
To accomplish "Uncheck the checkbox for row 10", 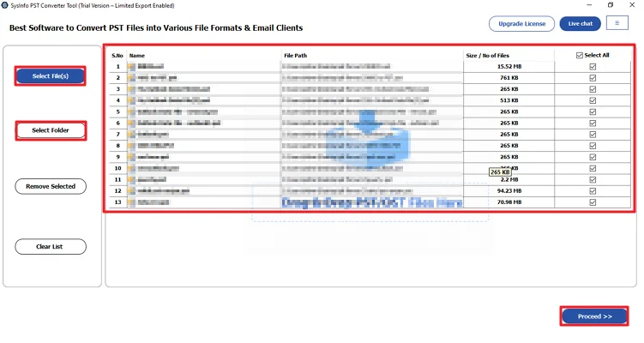I will click(x=593, y=168).
